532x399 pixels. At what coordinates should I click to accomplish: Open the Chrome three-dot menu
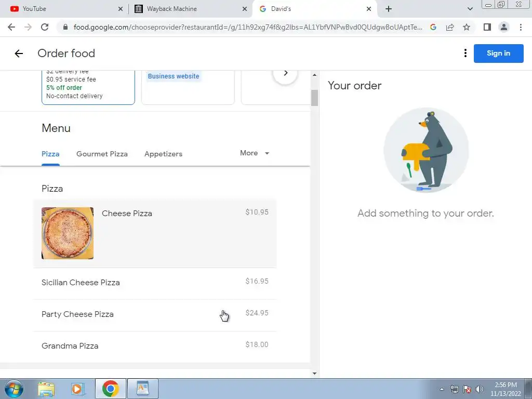coord(521,27)
